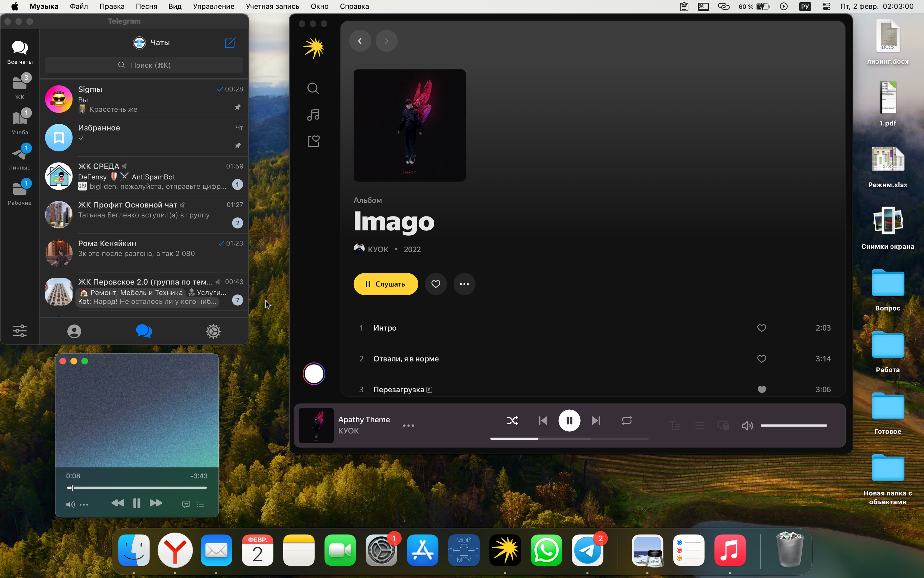The image size is (924, 578).
Task: Pause playback in the mini player window
Action: (x=136, y=503)
